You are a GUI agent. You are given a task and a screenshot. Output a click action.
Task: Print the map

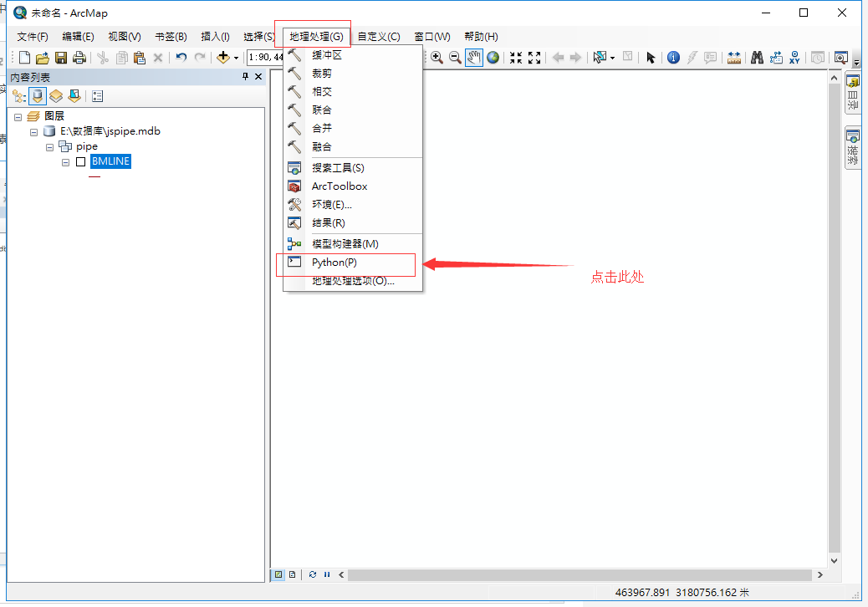79,58
